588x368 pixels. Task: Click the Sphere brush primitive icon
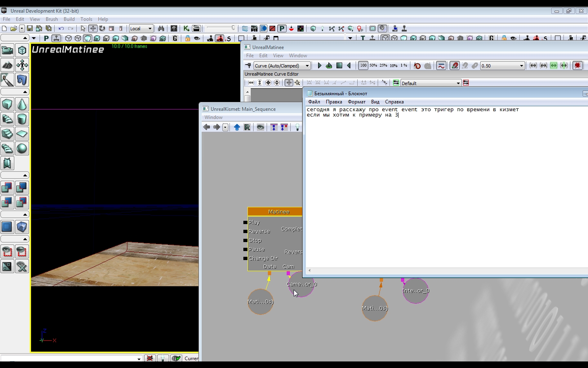point(22,148)
